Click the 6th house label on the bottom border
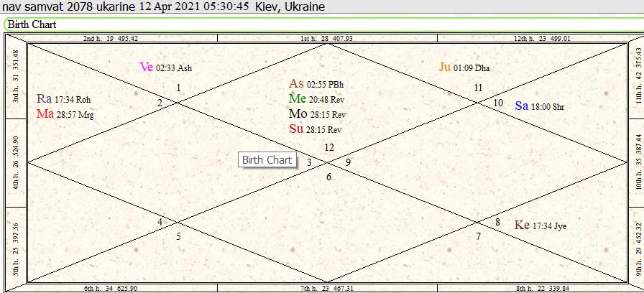Image resolution: width=644 pixels, height=293 pixels. pyautogui.click(x=111, y=288)
